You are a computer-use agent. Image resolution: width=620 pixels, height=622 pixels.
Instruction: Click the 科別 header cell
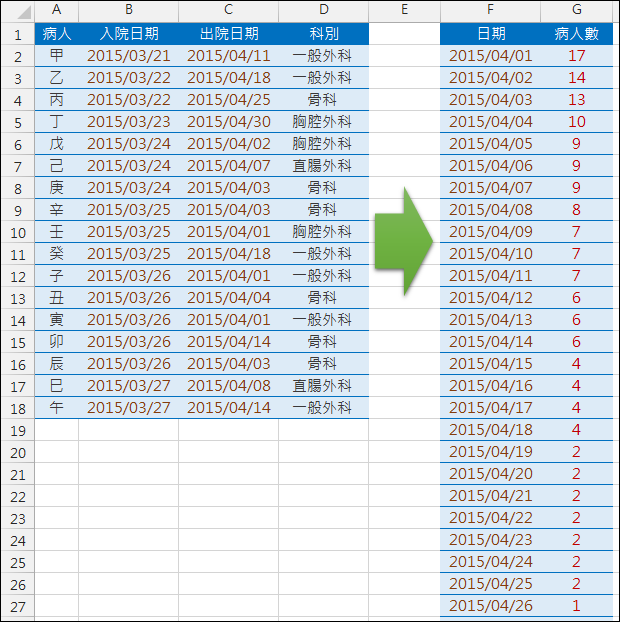pos(324,34)
